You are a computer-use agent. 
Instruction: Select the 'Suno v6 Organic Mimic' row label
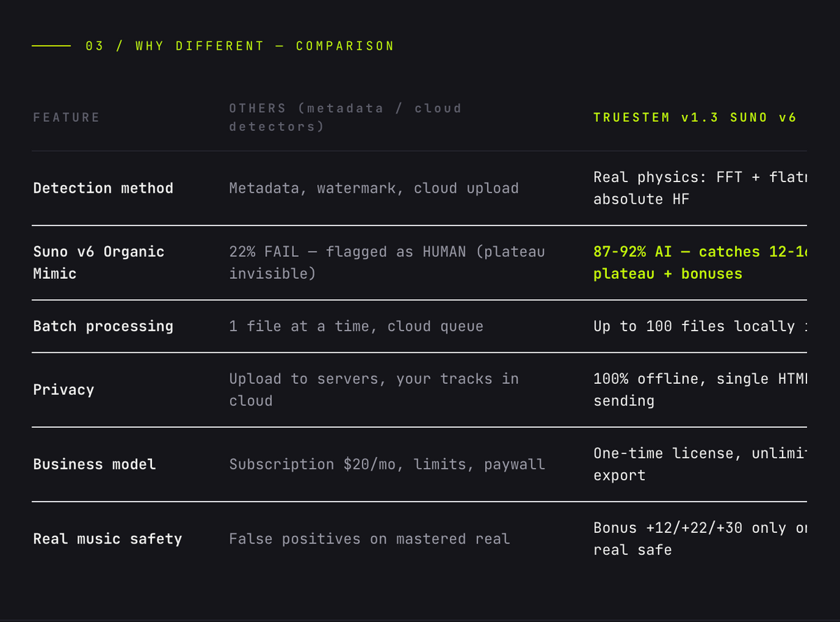tap(99, 263)
